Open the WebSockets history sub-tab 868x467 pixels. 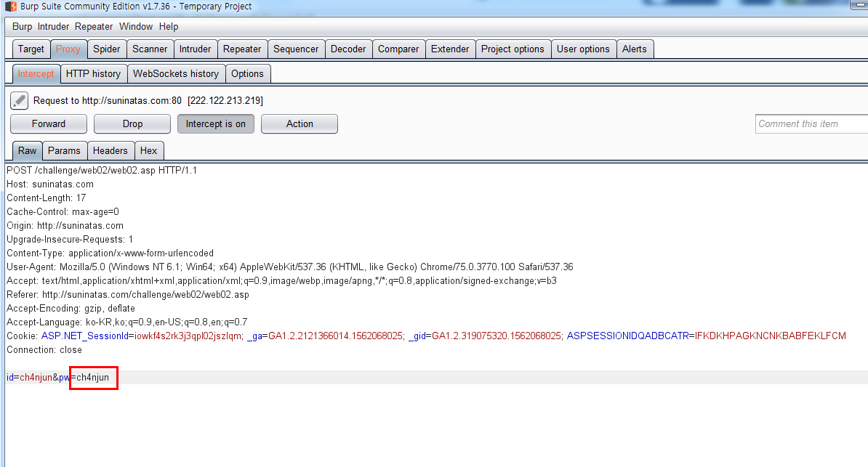[176, 73]
